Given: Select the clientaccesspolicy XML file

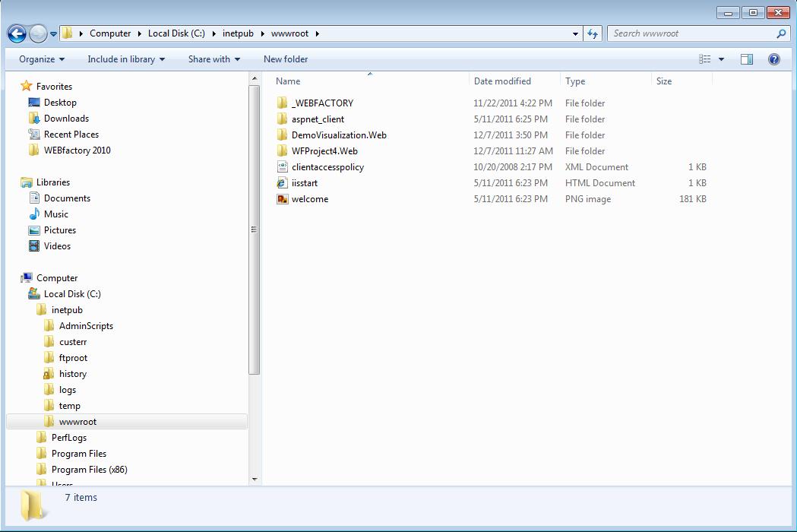Looking at the screenshot, I should pos(327,167).
